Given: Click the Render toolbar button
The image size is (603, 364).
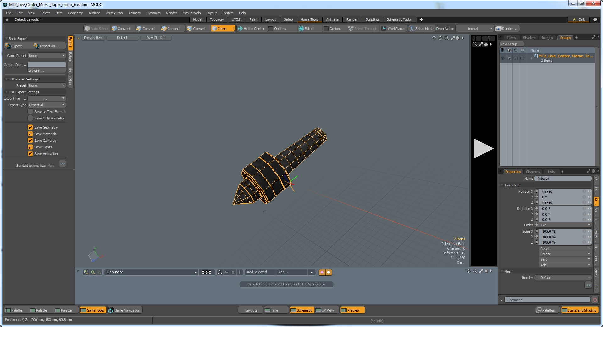Looking at the screenshot, I should click(507, 29).
